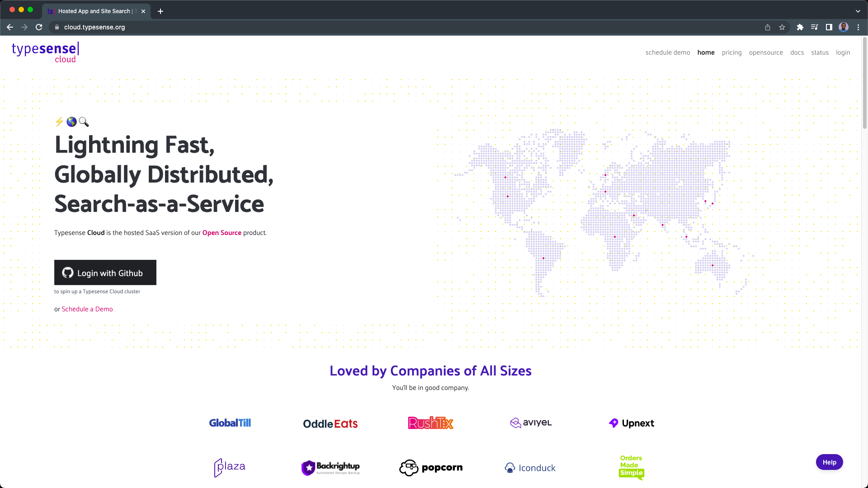868x488 pixels.
Task: Click the RushTix company logo
Action: pos(431,423)
